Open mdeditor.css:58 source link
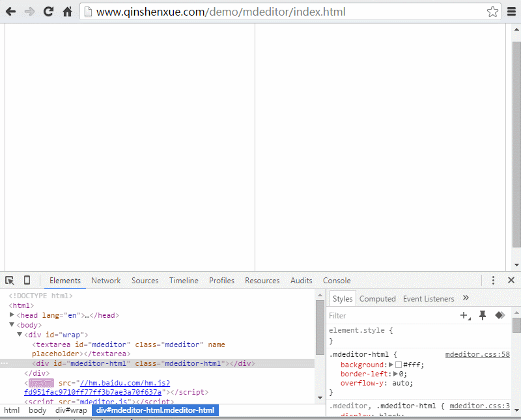Viewport: 521px width, 420px height. click(x=477, y=354)
